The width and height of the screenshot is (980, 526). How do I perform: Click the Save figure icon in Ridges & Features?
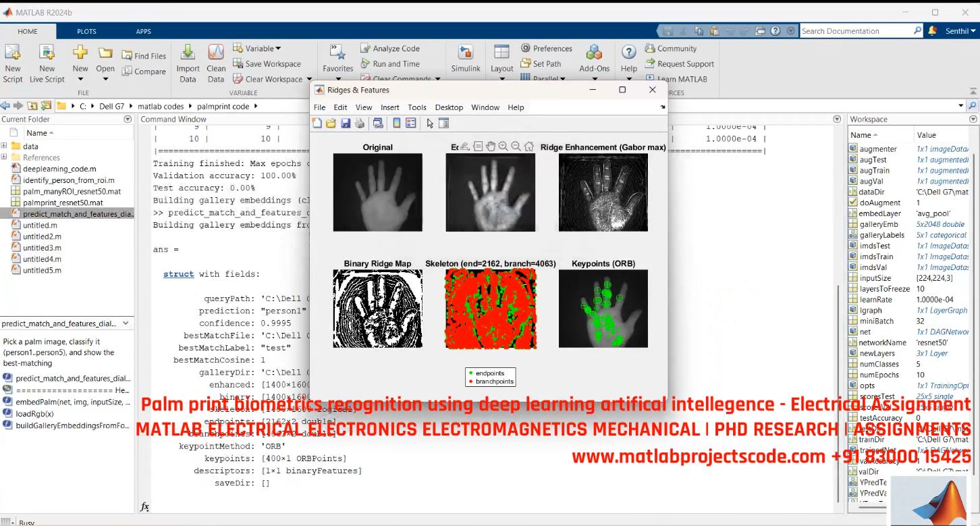(x=346, y=123)
